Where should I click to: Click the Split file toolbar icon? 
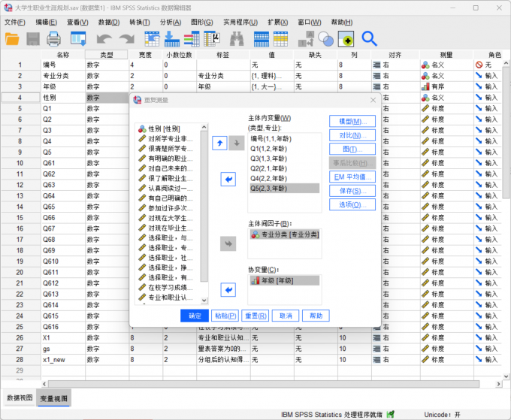(306, 39)
